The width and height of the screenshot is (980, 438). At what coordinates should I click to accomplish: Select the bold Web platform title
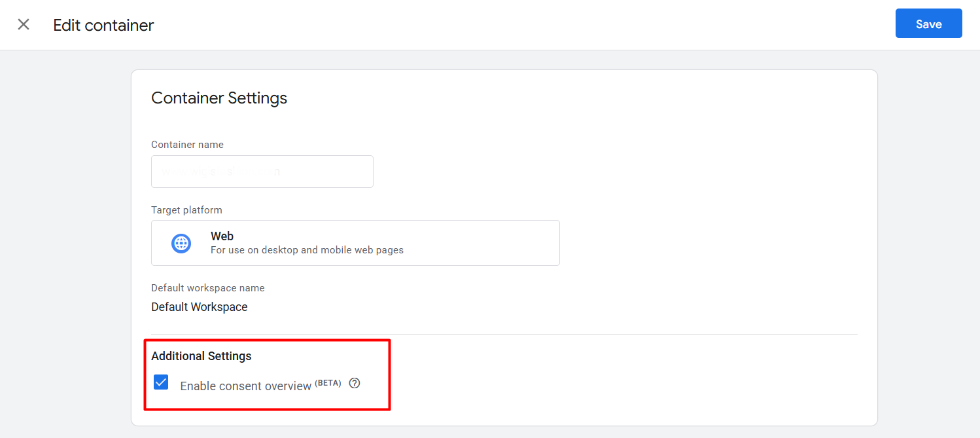coord(222,236)
